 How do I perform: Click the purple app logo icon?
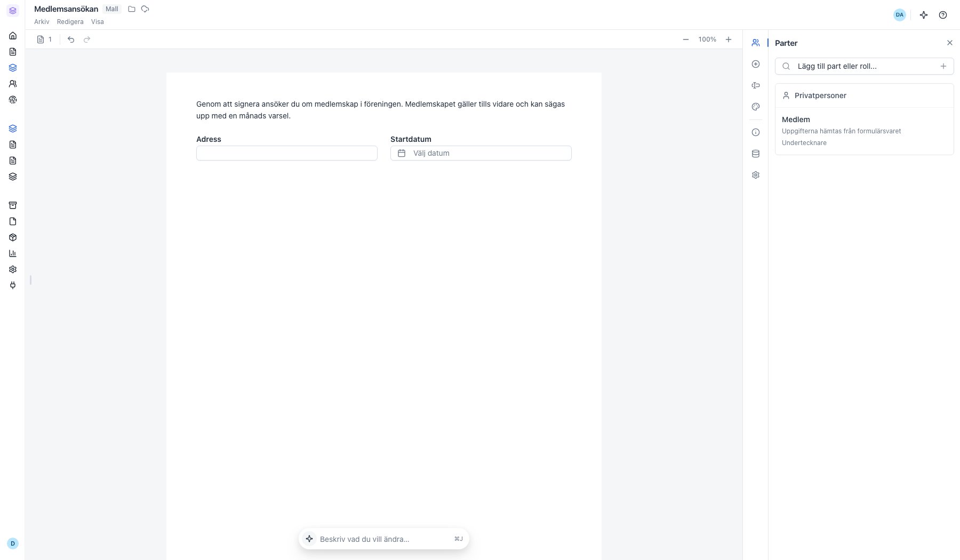13,11
